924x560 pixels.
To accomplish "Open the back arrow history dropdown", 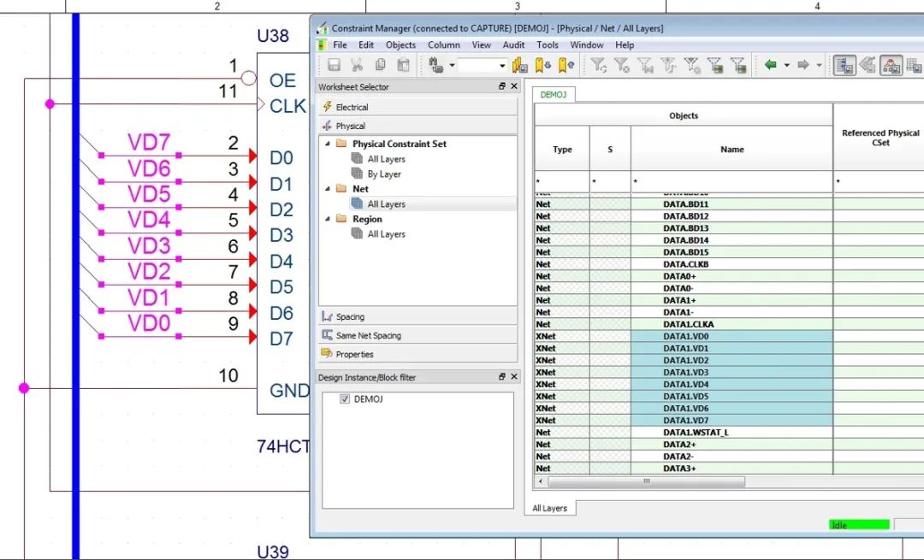I will tap(787, 65).
